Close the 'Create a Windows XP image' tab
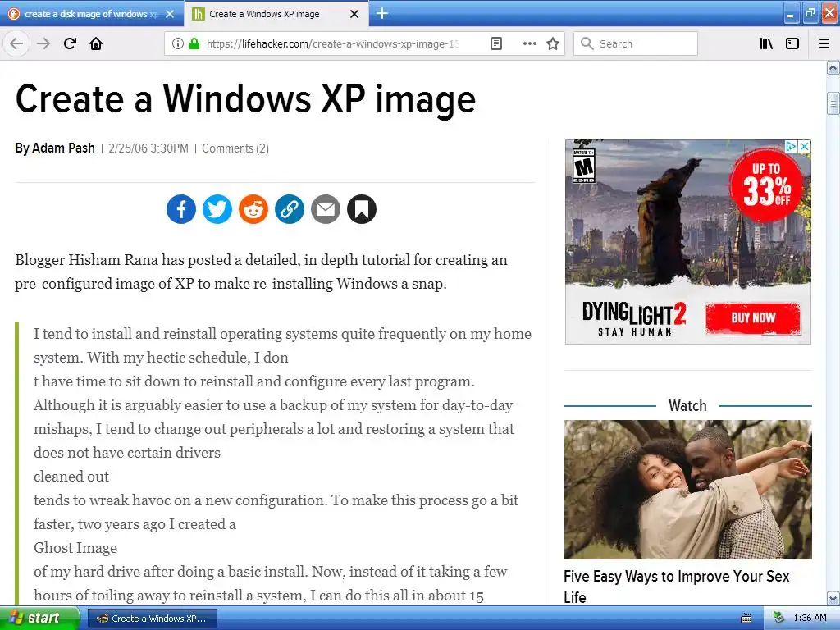The width and height of the screenshot is (840, 630). [354, 14]
